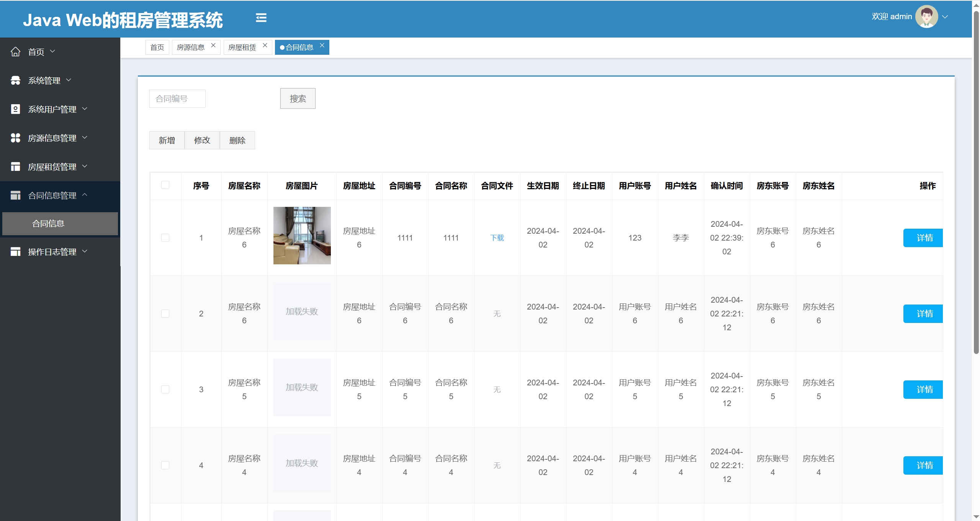Viewport: 980px width, 521px height.
Task: Focus the 合同编号 search input
Action: tap(177, 98)
